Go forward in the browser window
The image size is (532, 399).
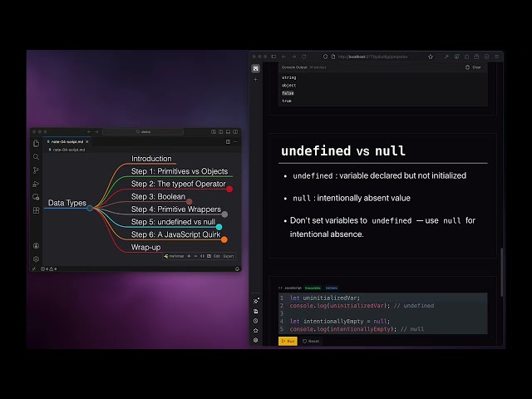293,57
